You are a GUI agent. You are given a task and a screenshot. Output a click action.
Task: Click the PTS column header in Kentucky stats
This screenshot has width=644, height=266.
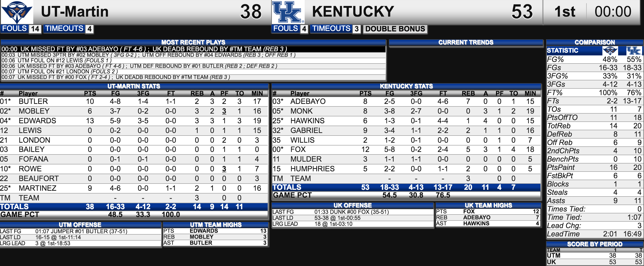(365, 94)
